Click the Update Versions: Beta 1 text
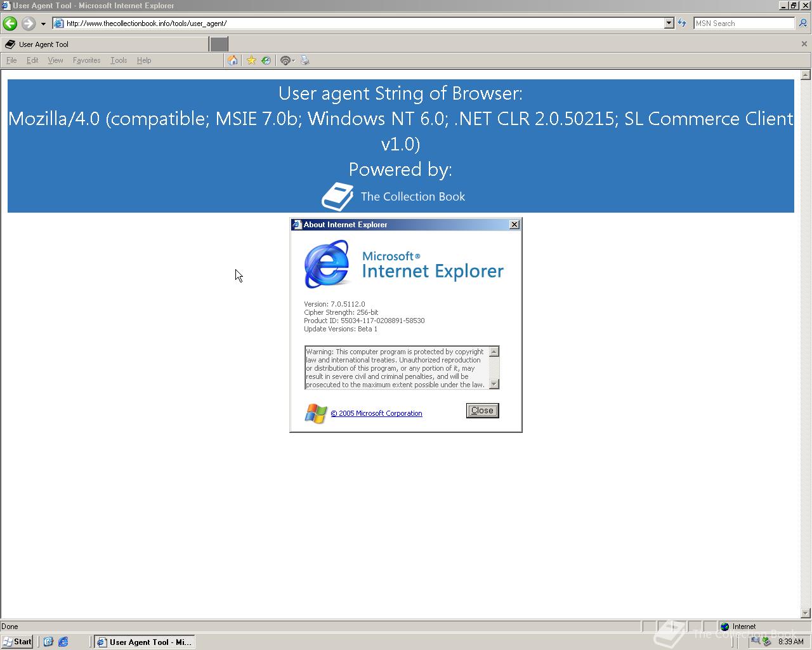Image resolution: width=812 pixels, height=650 pixels. 341,329
